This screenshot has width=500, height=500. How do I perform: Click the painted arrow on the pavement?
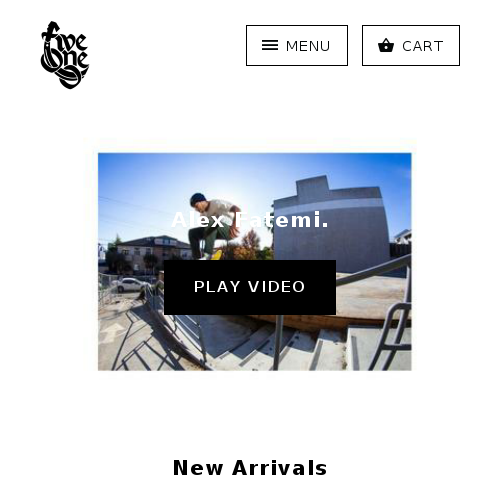[112, 332]
